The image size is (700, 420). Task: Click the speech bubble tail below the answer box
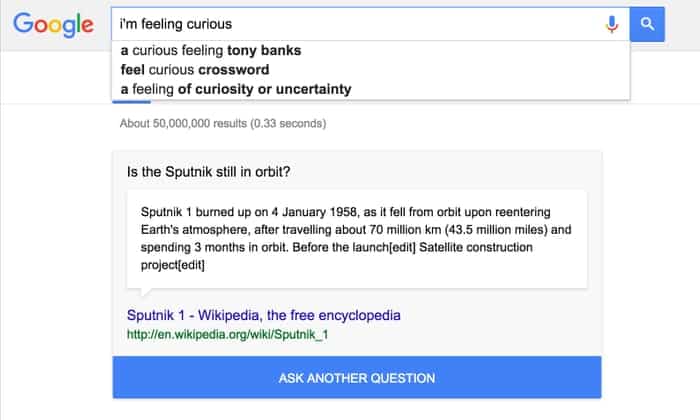pos(146,291)
